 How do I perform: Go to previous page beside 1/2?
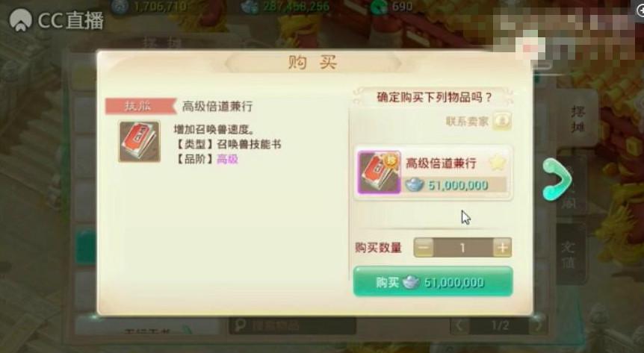(x=460, y=325)
